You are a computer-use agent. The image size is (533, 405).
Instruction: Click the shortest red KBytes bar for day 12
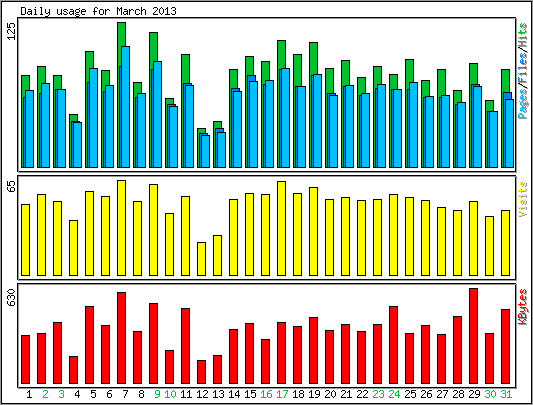(x=202, y=372)
